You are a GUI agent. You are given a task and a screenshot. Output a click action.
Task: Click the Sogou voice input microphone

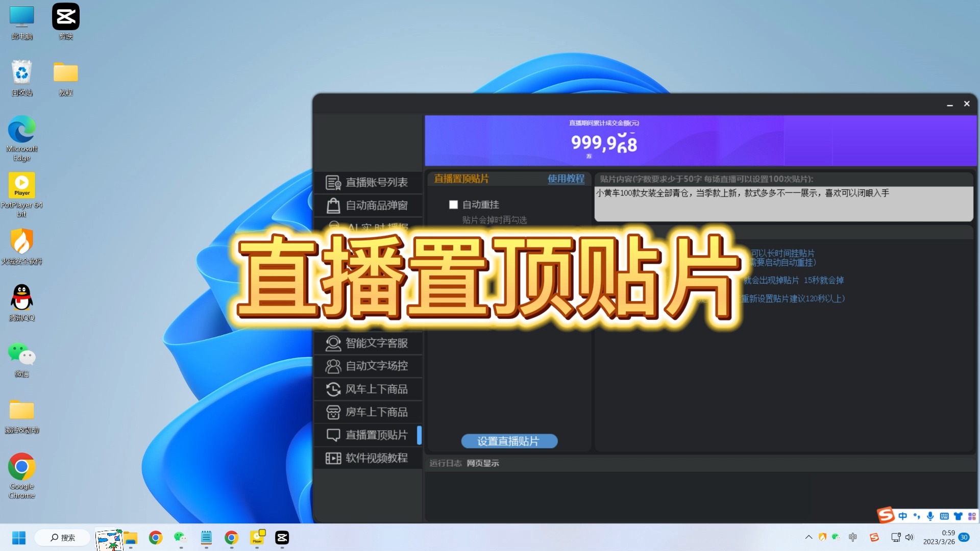[x=930, y=516]
